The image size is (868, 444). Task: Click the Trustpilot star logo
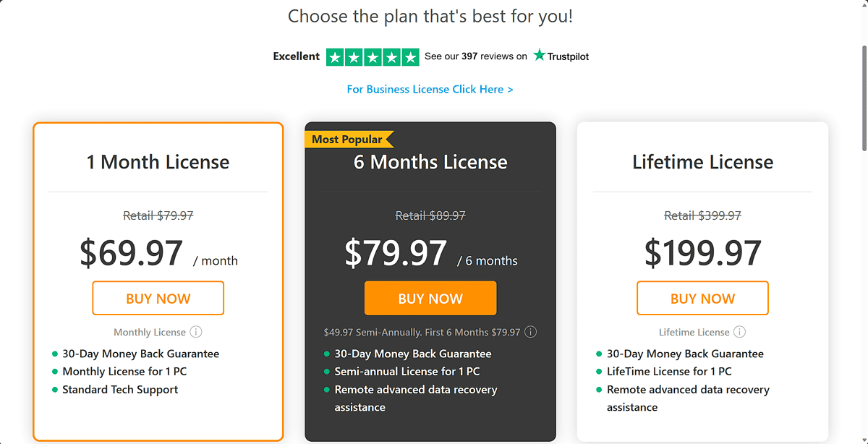[540, 55]
